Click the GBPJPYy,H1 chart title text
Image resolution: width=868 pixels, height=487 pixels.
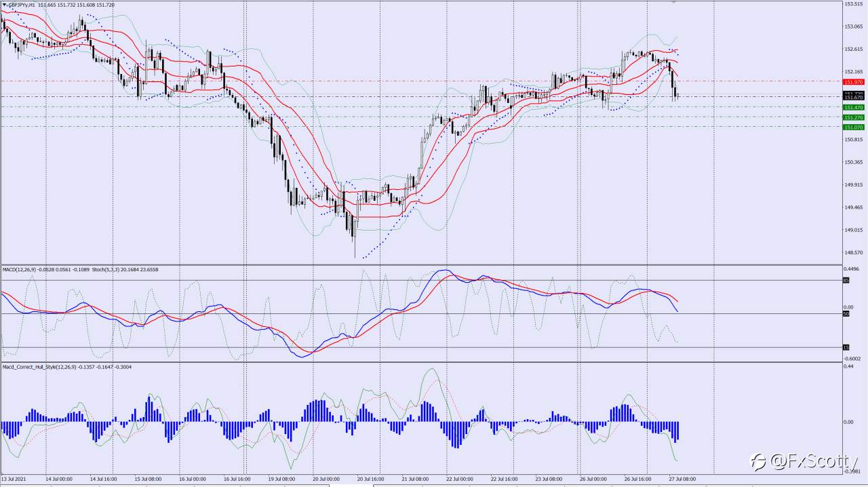[x=20, y=5]
